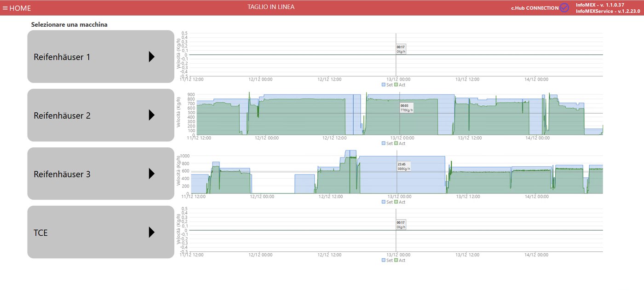644x291 pixels.
Task: Click the TAGLIO IN LINEA title
Action: [271, 7]
